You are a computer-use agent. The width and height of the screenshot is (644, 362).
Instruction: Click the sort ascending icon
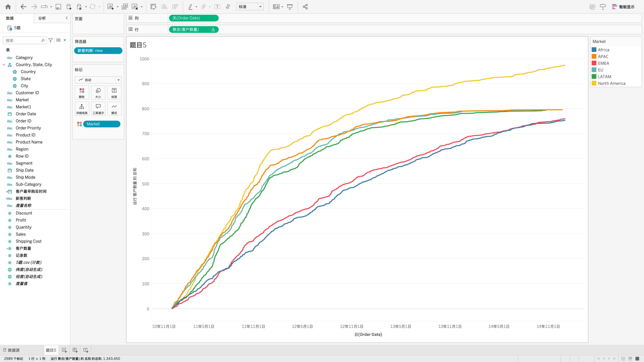coord(164,7)
